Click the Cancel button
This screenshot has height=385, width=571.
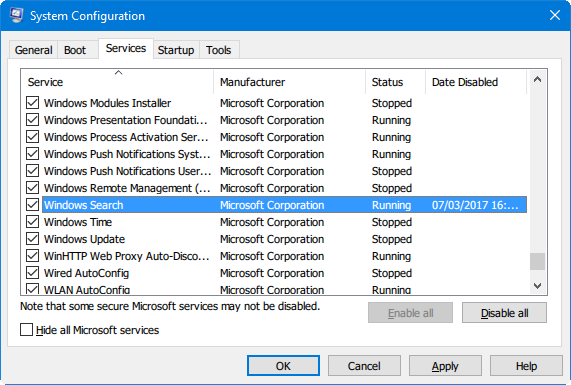coord(364,366)
